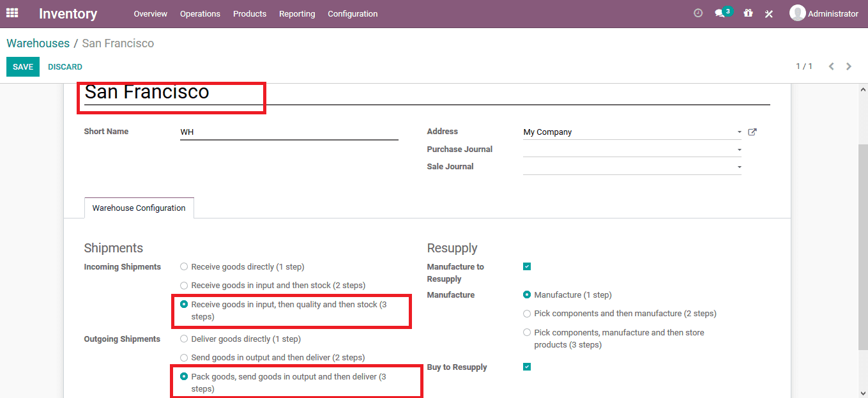This screenshot has height=398, width=868.
Task: Click the Short Name field with WH
Action: click(289, 132)
